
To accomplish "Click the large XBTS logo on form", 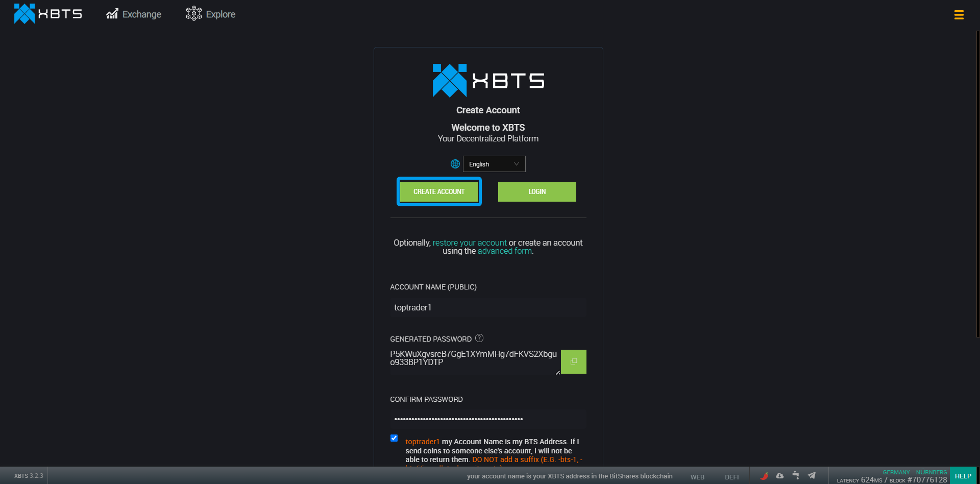I will click(488, 81).
